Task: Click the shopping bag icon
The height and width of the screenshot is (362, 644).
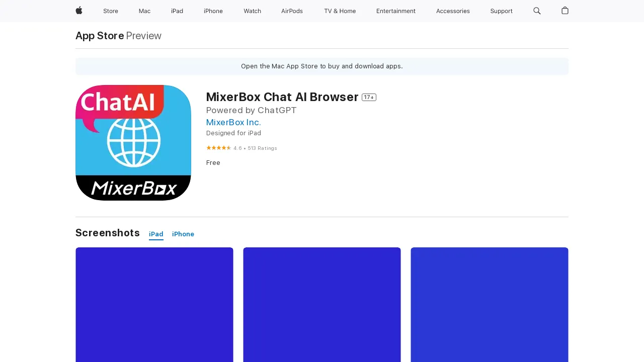Action: click(565, 11)
